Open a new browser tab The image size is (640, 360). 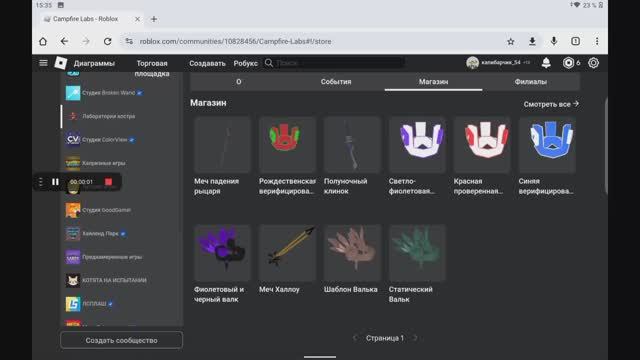(x=154, y=19)
